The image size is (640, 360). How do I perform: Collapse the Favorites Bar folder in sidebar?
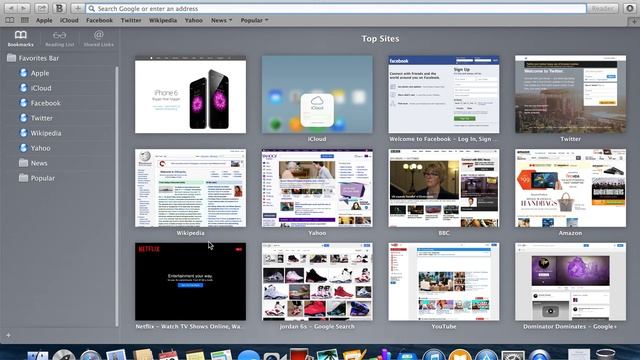pyautogui.click(x=33, y=58)
